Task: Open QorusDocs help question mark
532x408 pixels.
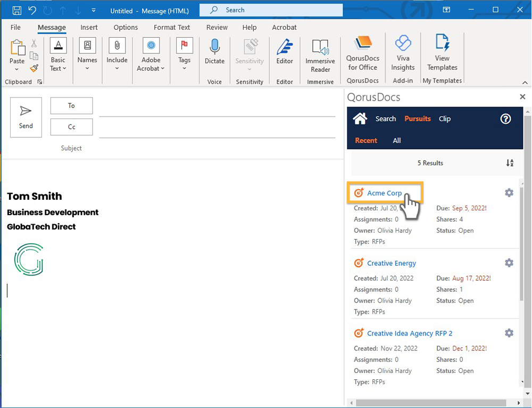Action: click(x=505, y=119)
